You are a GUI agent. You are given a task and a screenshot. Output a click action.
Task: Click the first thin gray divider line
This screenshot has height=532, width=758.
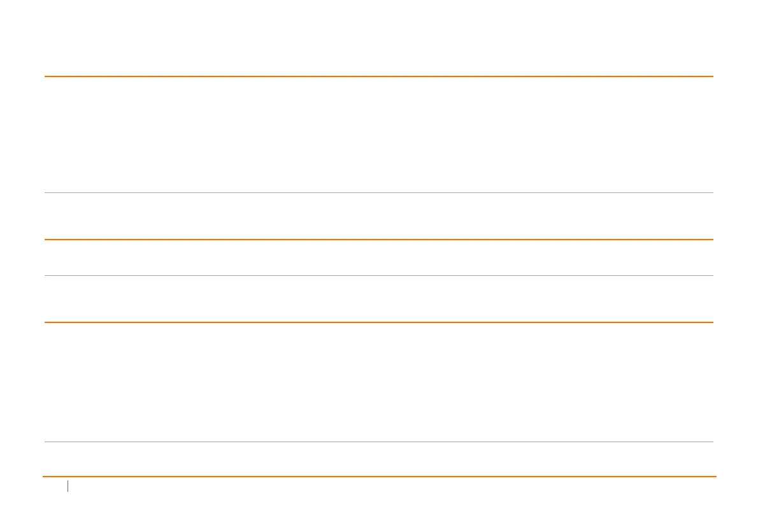(x=378, y=192)
